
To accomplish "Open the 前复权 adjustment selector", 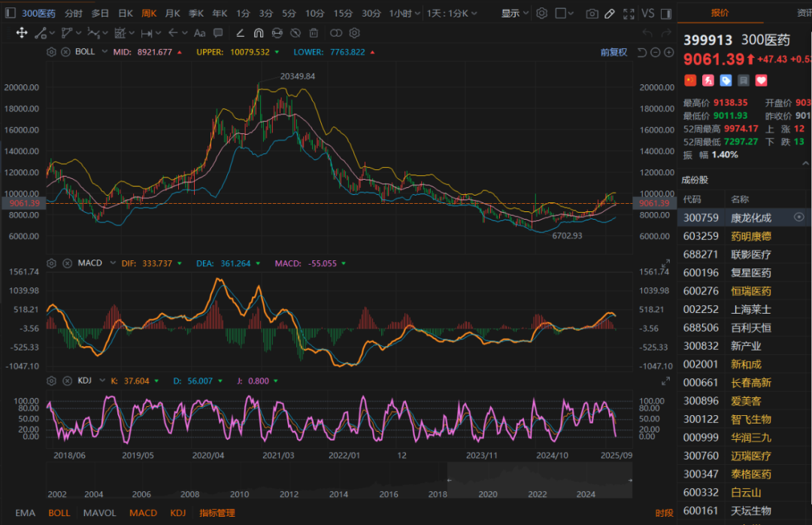I will tap(614, 52).
